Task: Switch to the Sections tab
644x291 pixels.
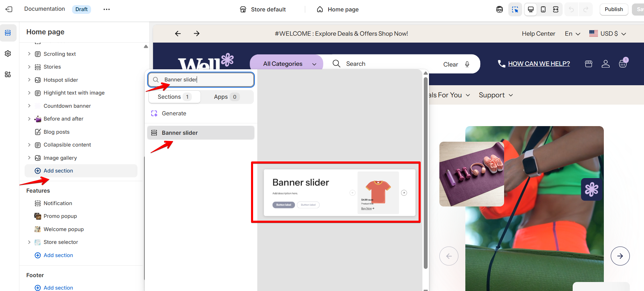Action: [175, 97]
